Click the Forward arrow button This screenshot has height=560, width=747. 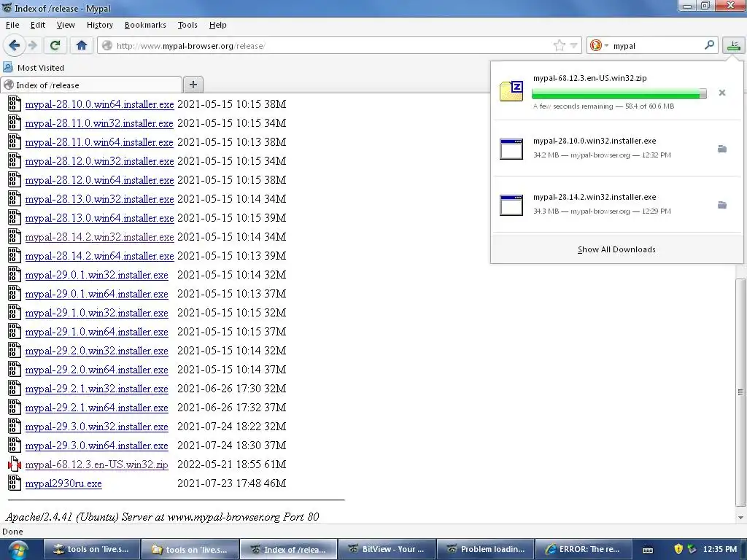pos(32,46)
